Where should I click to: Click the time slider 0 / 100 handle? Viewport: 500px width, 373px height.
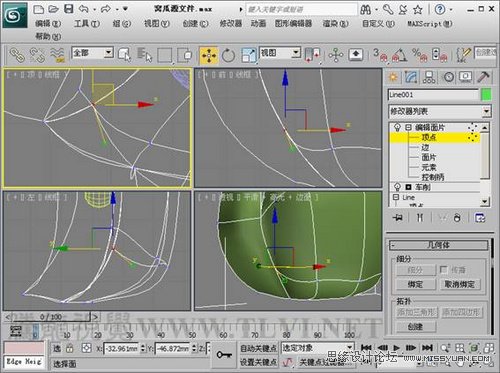tap(51, 317)
